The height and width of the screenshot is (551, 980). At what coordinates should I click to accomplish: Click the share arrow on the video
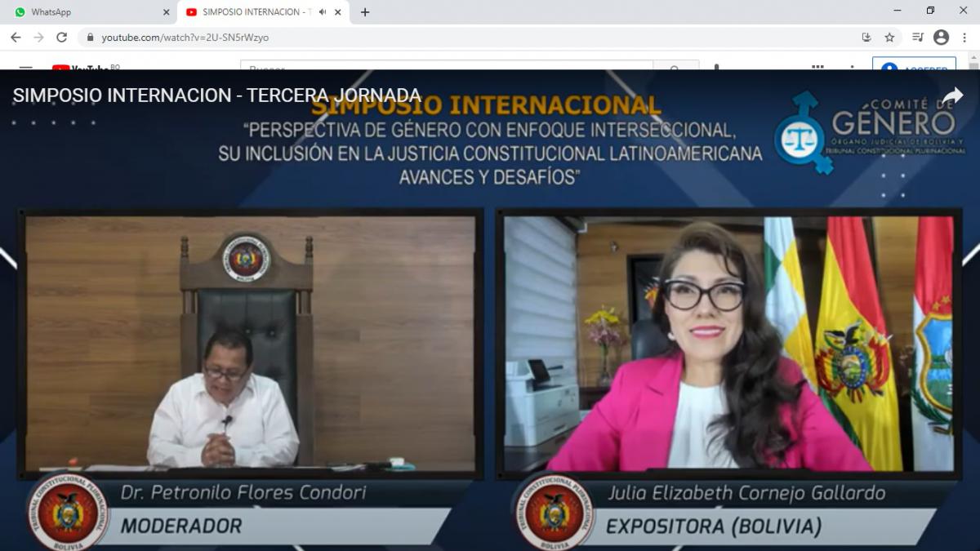(x=952, y=96)
